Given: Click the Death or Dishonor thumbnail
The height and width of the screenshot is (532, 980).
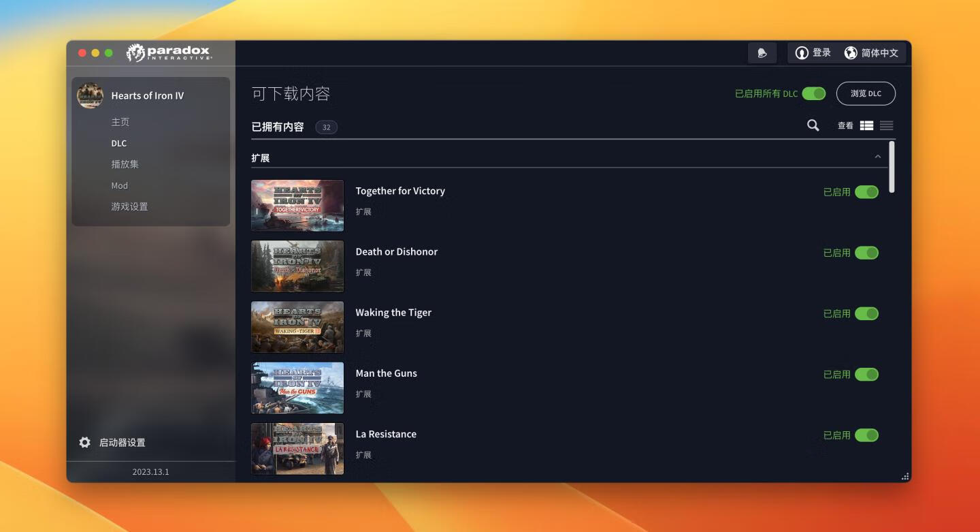Looking at the screenshot, I should coord(297,266).
